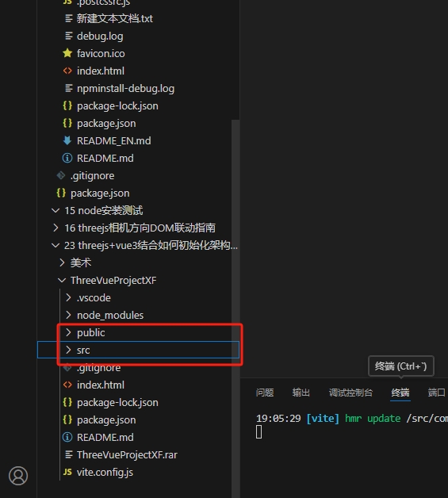Click the terminal line with hmr update

[352, 418]
